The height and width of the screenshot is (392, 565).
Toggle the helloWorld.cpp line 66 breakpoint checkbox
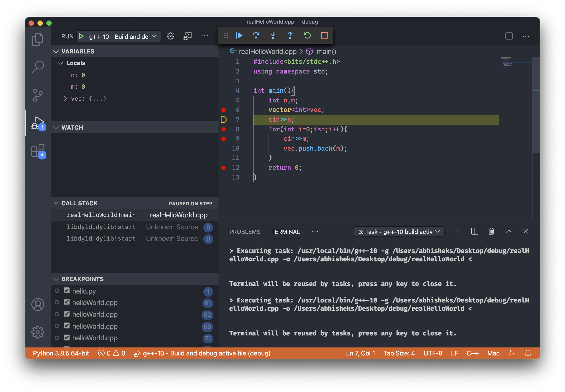tap(67, 326)
